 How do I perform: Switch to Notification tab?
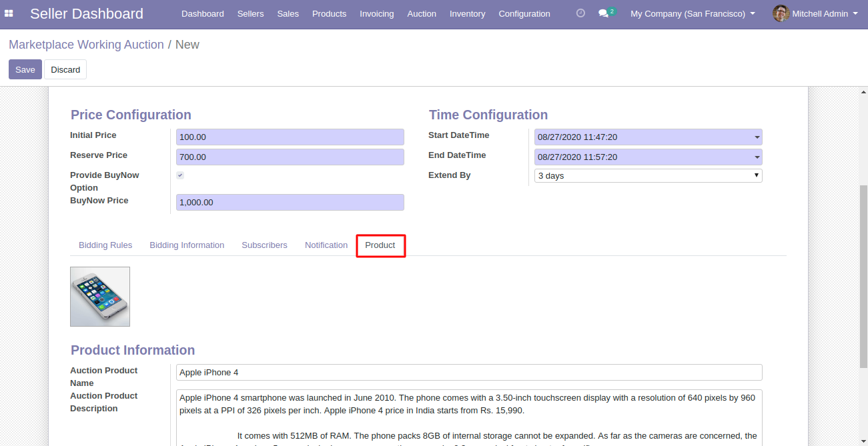326,245
